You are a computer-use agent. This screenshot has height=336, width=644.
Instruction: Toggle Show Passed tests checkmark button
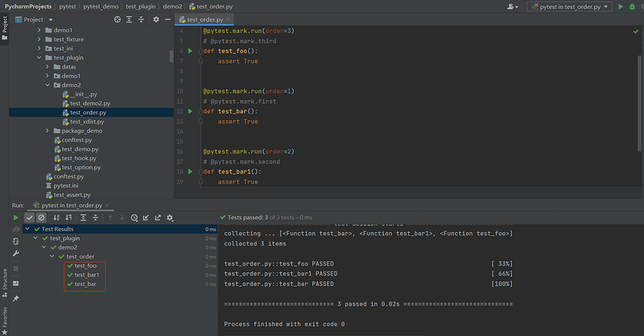click(x=29, y=218)
